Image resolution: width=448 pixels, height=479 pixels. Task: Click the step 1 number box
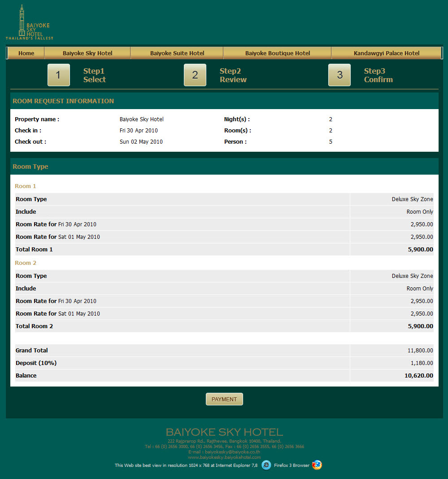(59, 75)
